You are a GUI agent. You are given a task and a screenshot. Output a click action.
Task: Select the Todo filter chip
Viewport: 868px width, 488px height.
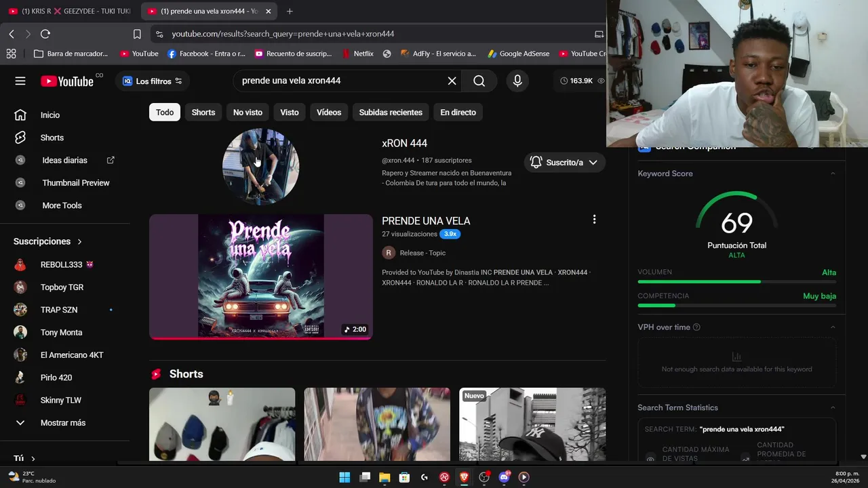[x=165, y=113]
